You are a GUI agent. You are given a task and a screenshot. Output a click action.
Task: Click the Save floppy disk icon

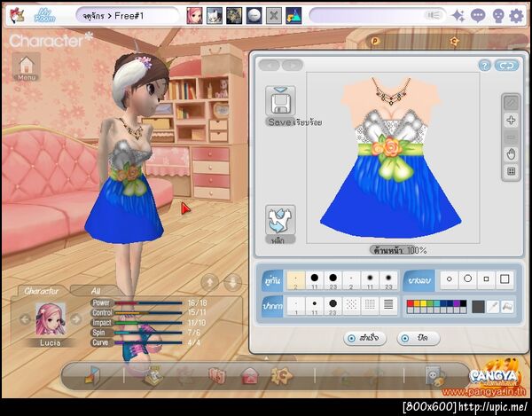pos(280,101)
